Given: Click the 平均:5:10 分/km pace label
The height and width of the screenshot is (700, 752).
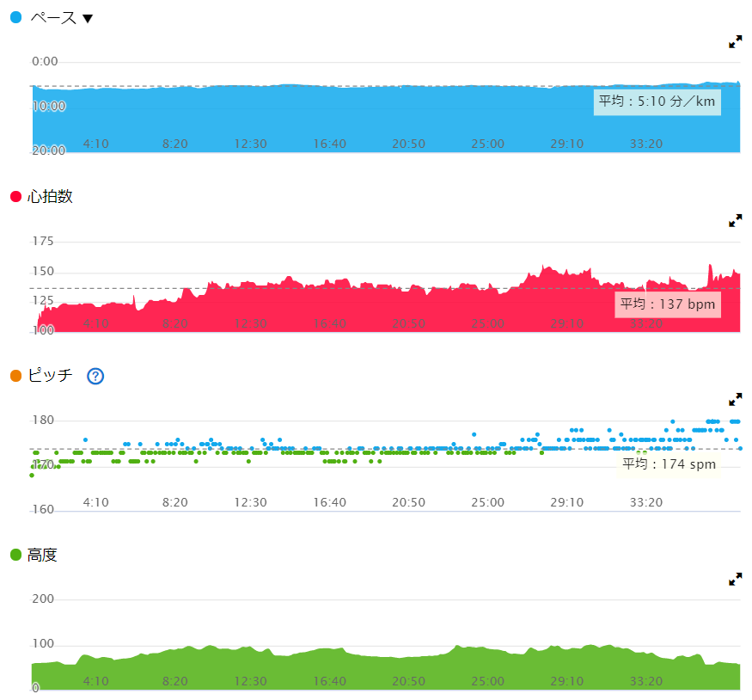Looking at the screenshot, I should [x=657, y=101].
